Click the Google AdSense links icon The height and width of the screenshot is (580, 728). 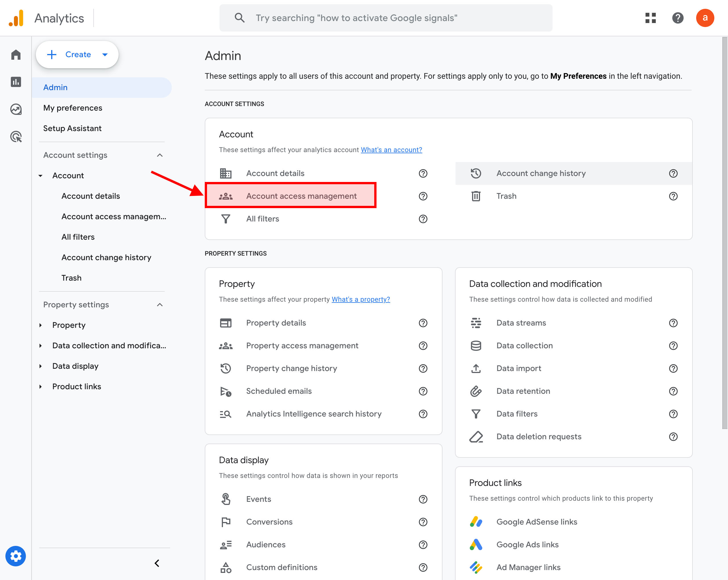[x=476, y=522]
